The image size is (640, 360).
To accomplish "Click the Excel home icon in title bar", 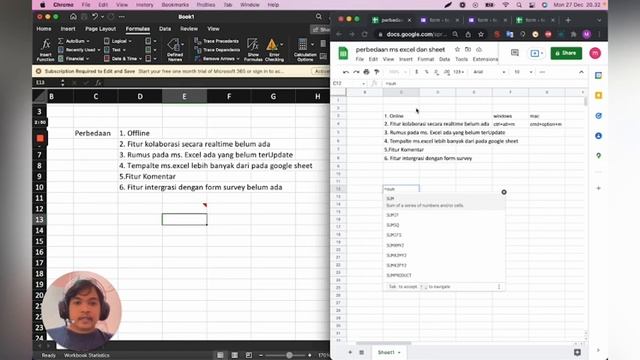I will coord(73,17).
